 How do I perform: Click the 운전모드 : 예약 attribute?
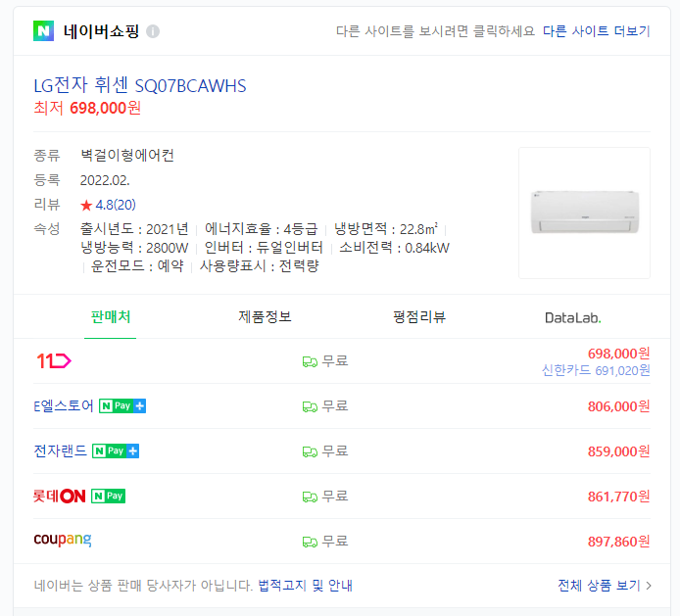[137, 265]
